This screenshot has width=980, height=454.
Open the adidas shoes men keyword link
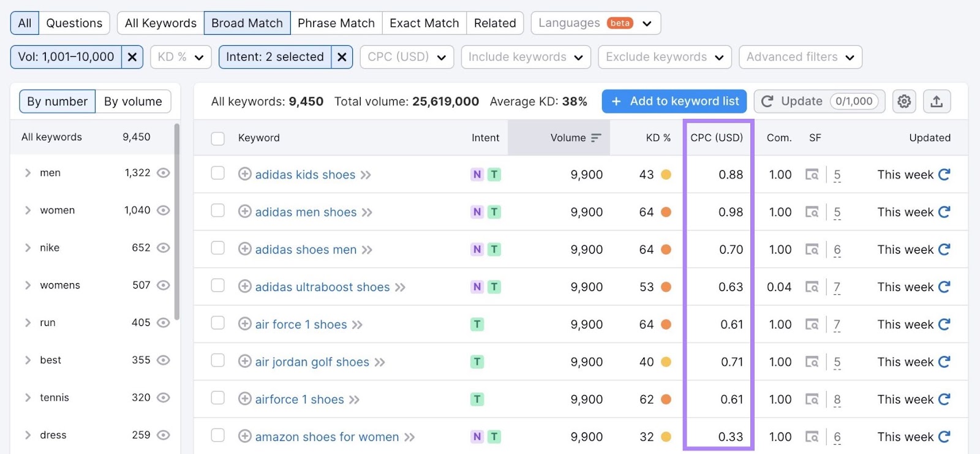click(x=306, y=249)
